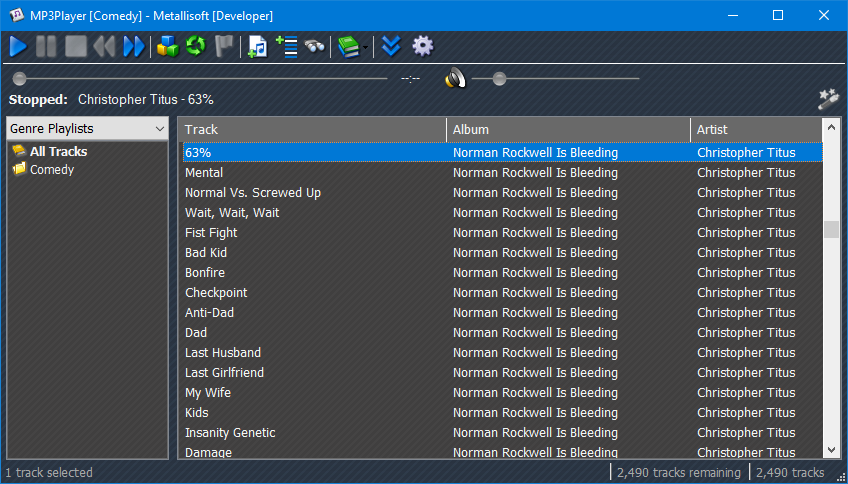Click the green circular arrows icon
This screenshot has width=848, height=484.
195,46
